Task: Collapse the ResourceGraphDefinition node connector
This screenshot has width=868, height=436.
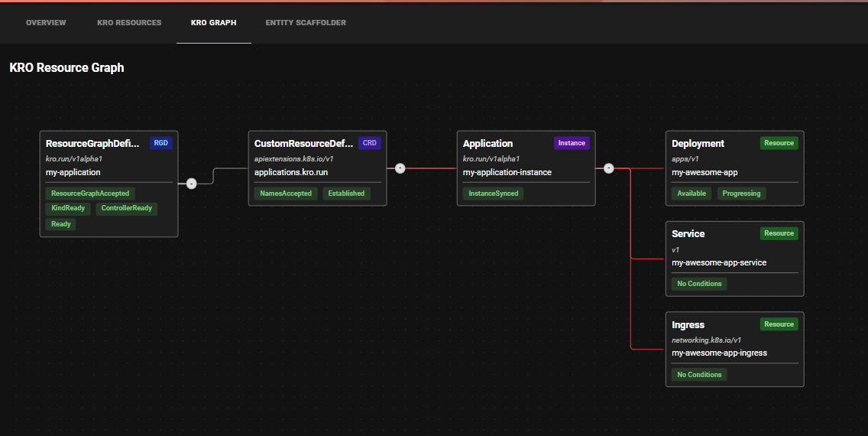Action: click(x=191, y=183)
